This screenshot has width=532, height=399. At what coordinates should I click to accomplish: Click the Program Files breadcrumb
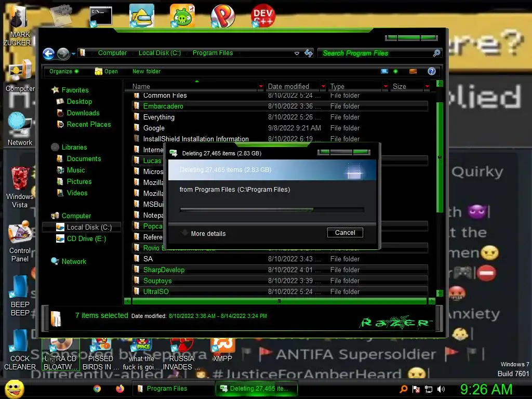(212, 53)
